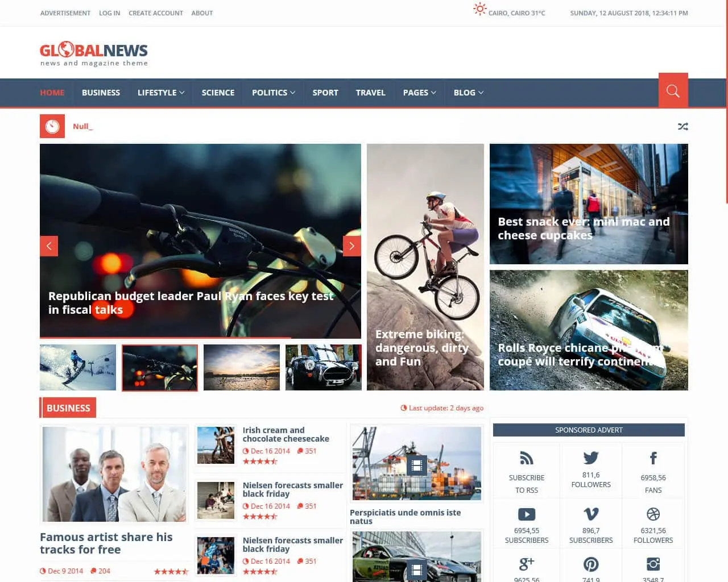This screenshot has width=728, height=582.
Task: Click the GlobalNews logo
Action: 94,54
